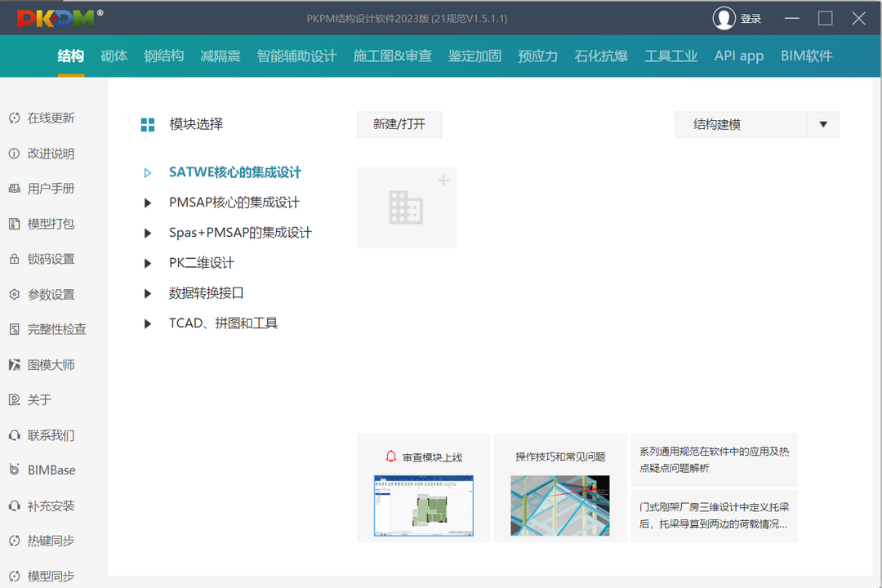Open the 在线更新 (online update) panel

coord(49,117)
